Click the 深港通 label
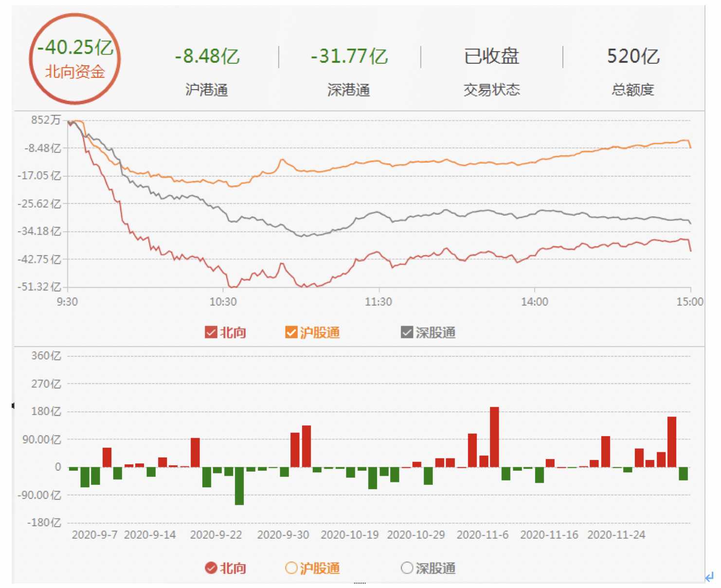Screen dimensions: 721x588 point(349,90)
